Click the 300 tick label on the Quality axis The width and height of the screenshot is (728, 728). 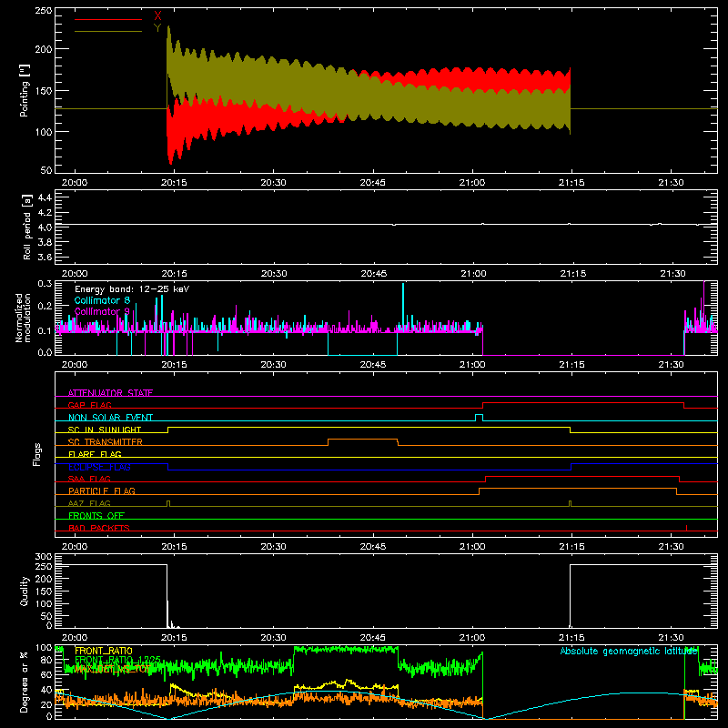(44, 557)
